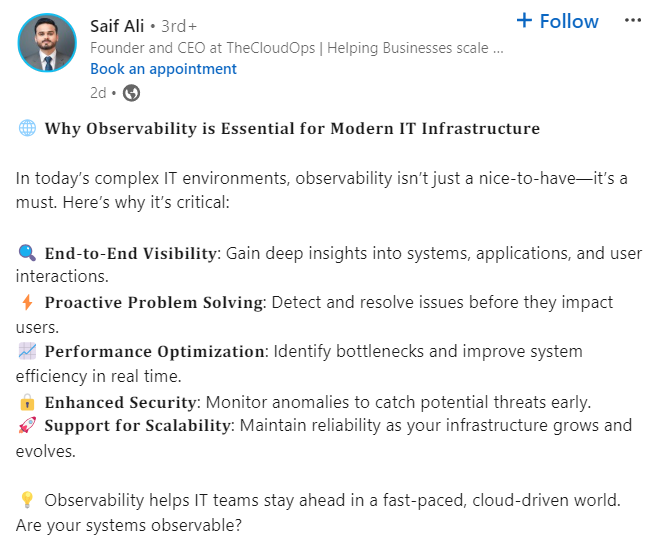Open Saif Ali's profile photo

click(46, 43)
